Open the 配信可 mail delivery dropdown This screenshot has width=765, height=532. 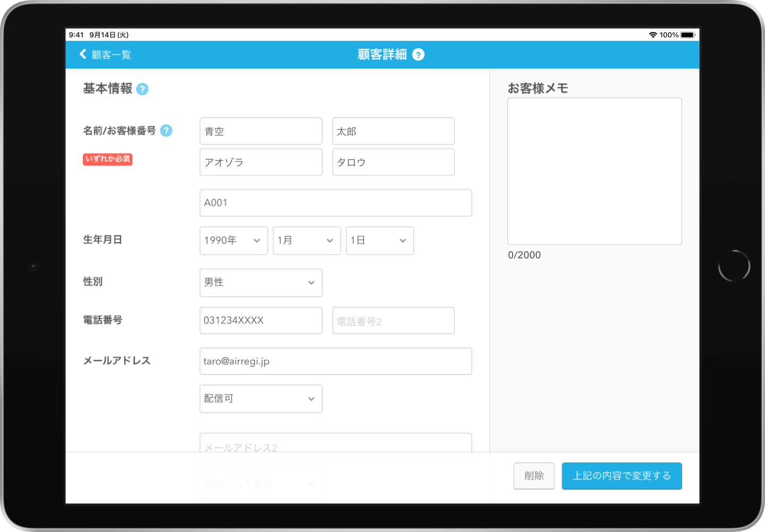point(261,399)
